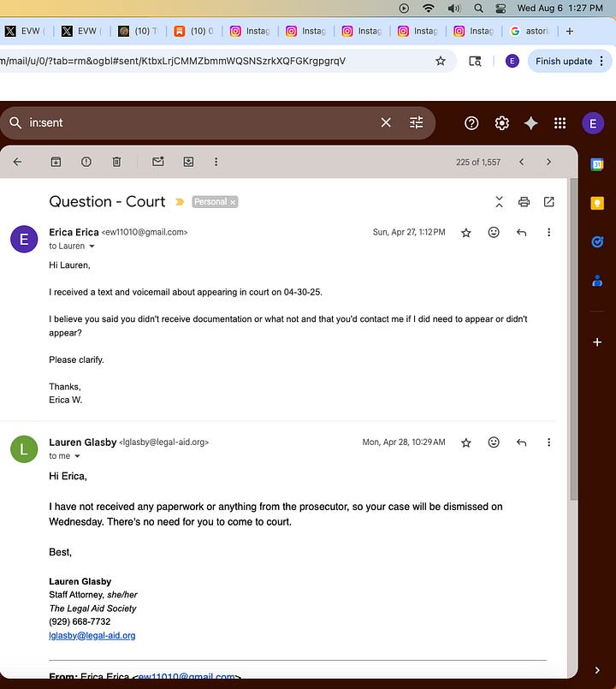Screen dimensions: 616x689
Task: Show Gmail search options
Action: [x=416, y=122]
